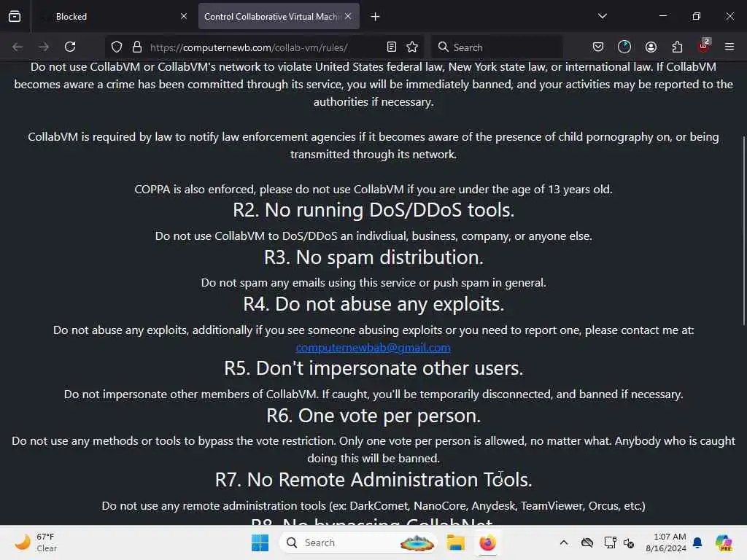Image resolution: width=747 pixels, height=560 pixels.
Task: Open notifications bell icon
Action: 697,542
